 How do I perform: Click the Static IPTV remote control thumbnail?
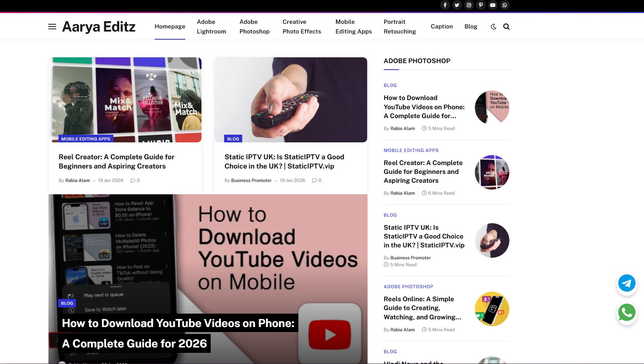291,100
